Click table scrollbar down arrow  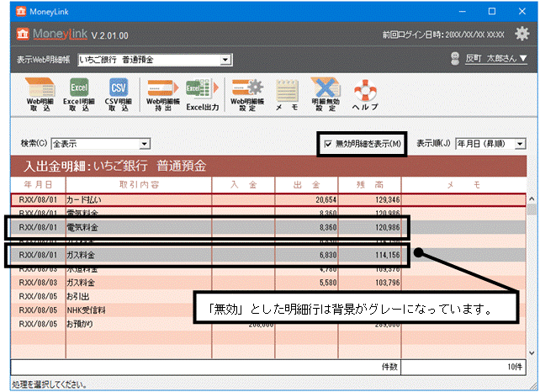coord(532,353)
